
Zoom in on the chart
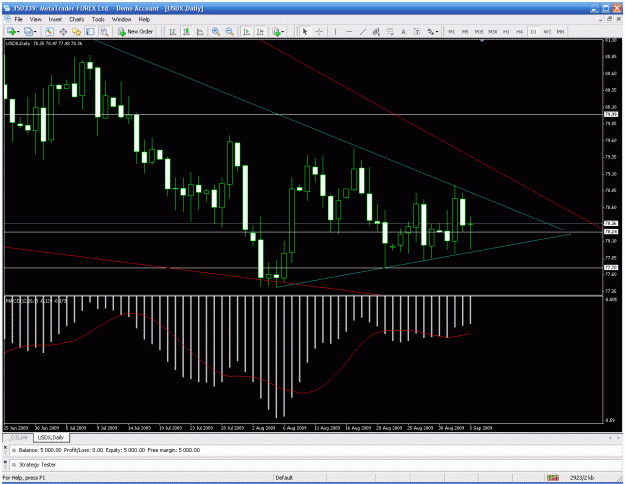(x=216, y=31)
